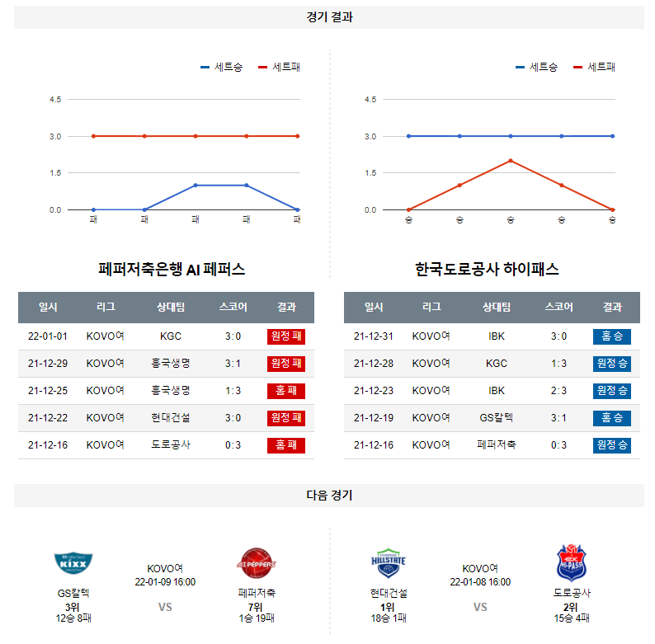Click opponent IBK in 21-12-23 row
655x644 pixels.
(497, 391)
